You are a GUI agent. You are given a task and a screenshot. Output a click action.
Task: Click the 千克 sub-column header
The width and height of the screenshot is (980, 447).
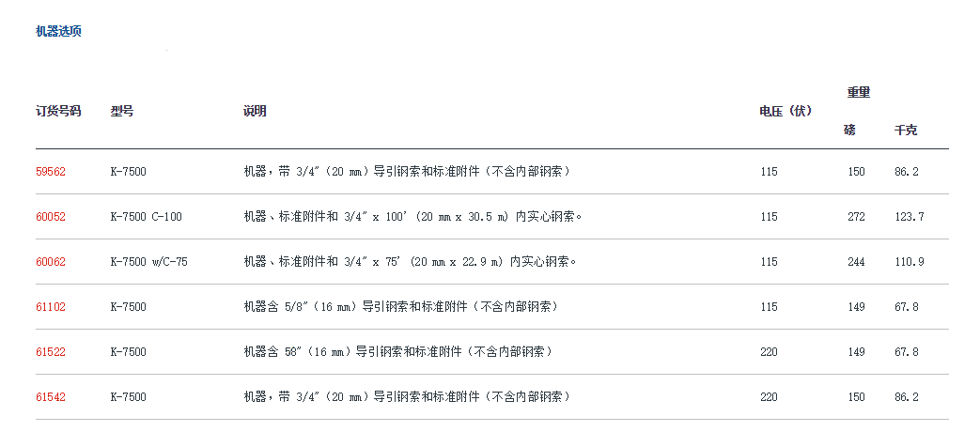pos(906,130)
